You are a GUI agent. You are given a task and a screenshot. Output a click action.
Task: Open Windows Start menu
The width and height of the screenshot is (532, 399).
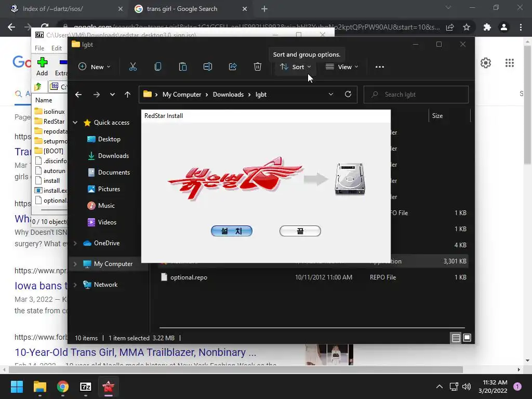pyautogui.click(x=17, y=387)
